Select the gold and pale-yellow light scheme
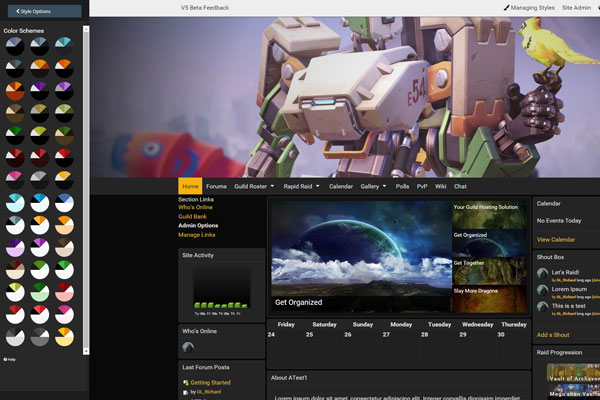The height and width of the screenshot is (400, 600). pyautogui.click(x=64, y=337)
